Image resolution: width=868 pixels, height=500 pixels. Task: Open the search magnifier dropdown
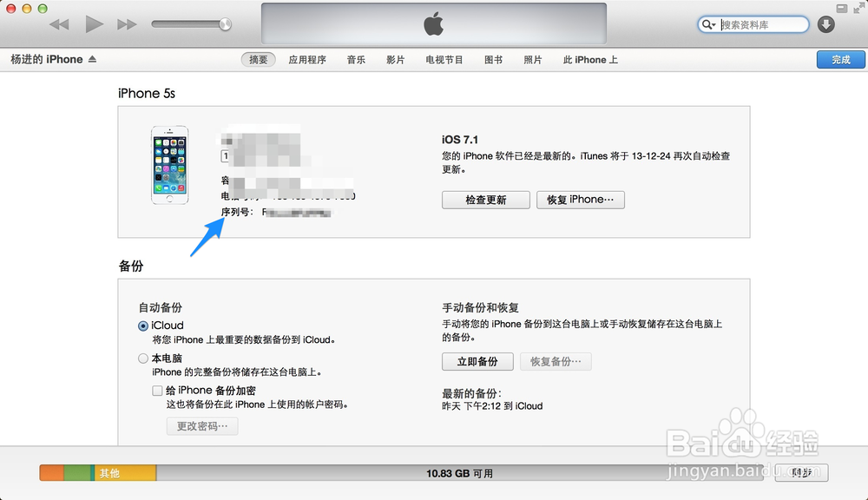[x=708, y=24]
